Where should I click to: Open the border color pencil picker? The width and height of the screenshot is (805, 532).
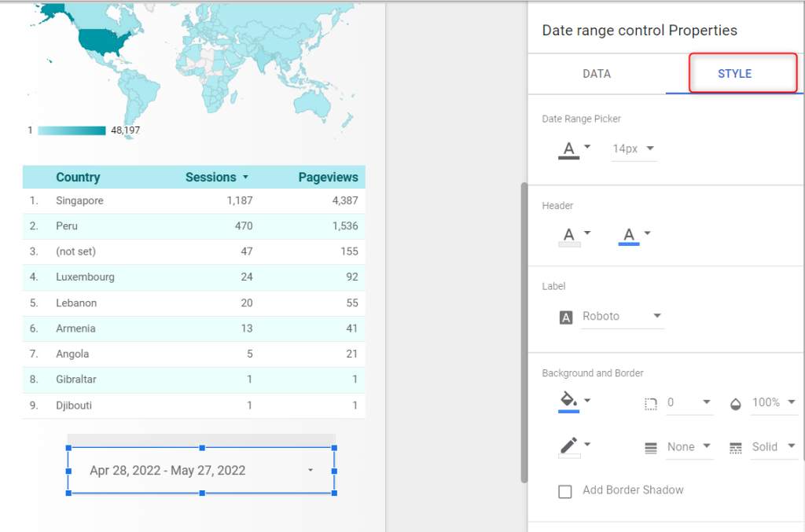(574, 446)
